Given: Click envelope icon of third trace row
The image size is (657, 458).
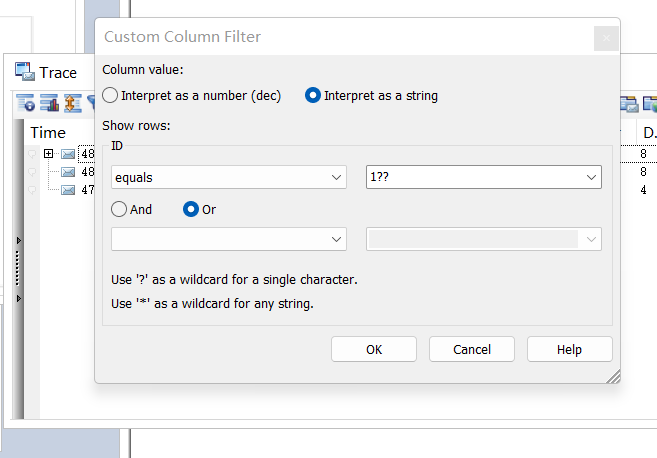Looking at the screenshot, I should 68,190.
